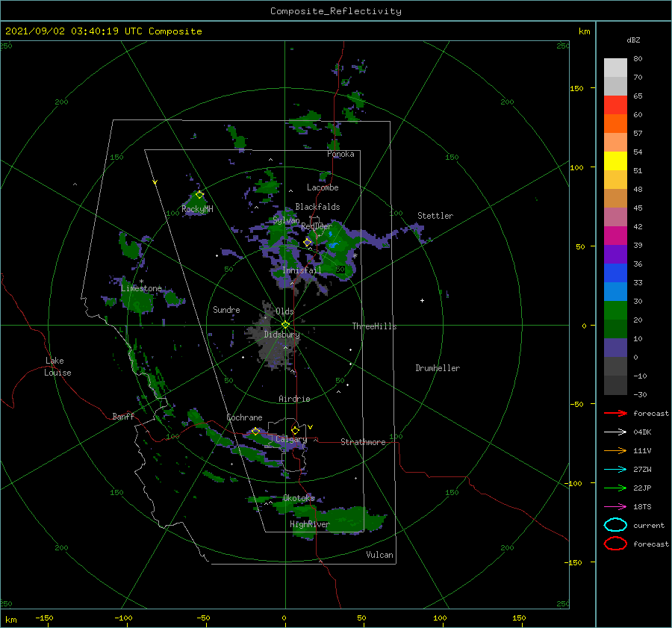This screenshot has height=628, width=672.
Task: Click the Limestone label
Action: [141, 288]
